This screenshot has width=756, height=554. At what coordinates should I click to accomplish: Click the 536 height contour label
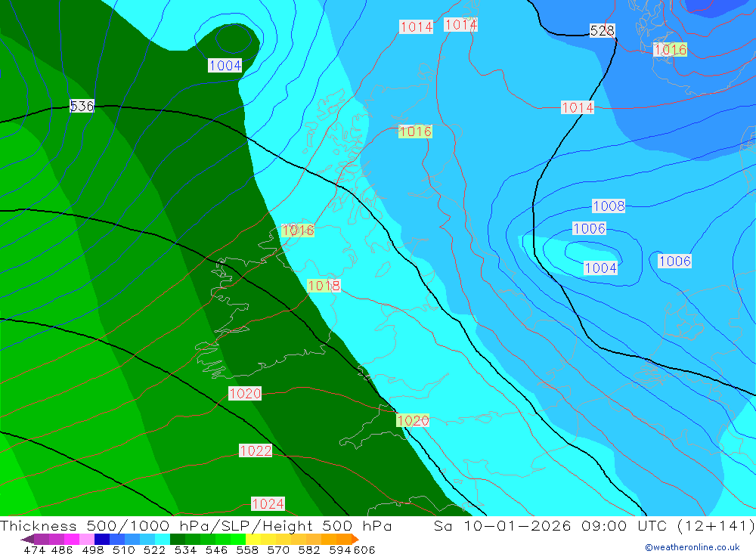[82, 106]
